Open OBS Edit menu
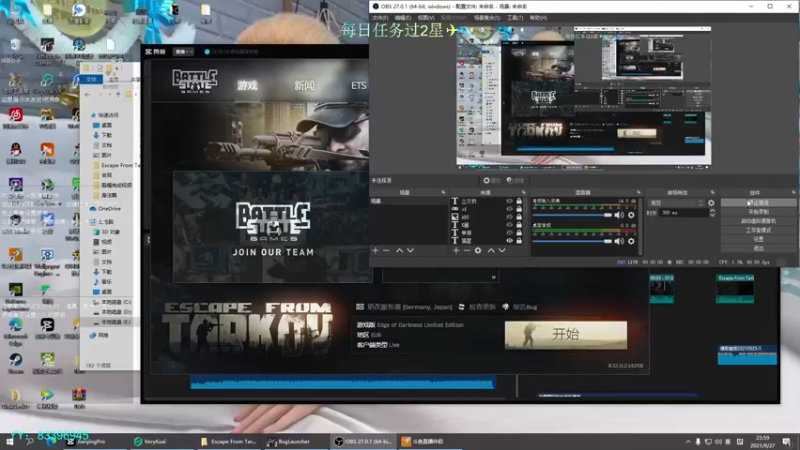The image size is (800, 450). tap(403, 18)
